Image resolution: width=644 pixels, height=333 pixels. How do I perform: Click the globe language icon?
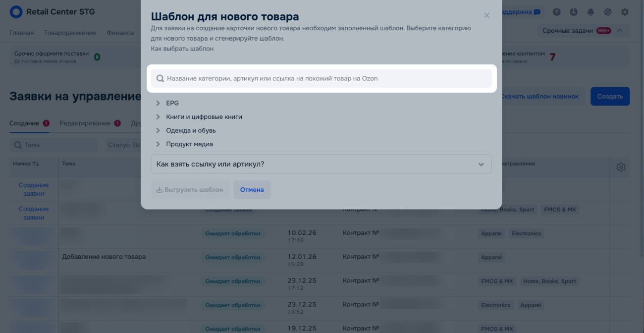(x=607, y=12)
